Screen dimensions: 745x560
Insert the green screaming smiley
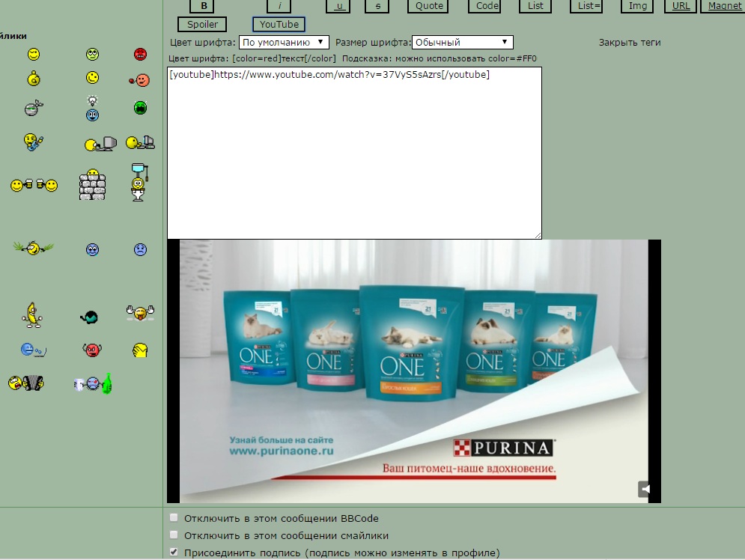pos(140,108)
